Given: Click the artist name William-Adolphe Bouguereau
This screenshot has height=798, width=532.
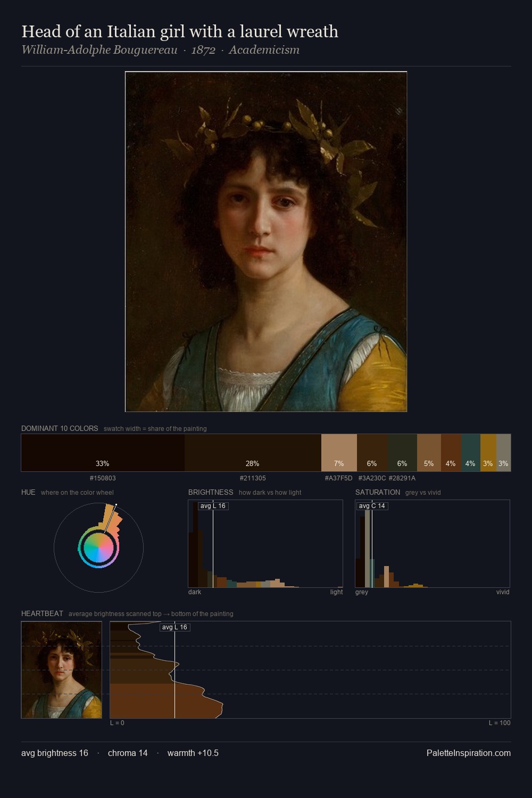Looking at the screenshot, I should click(99, 50).
